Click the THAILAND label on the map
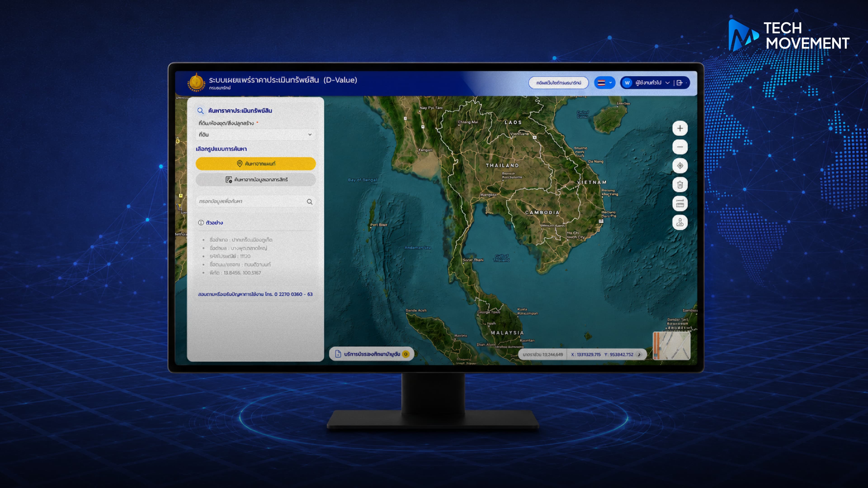 (502, 166)
